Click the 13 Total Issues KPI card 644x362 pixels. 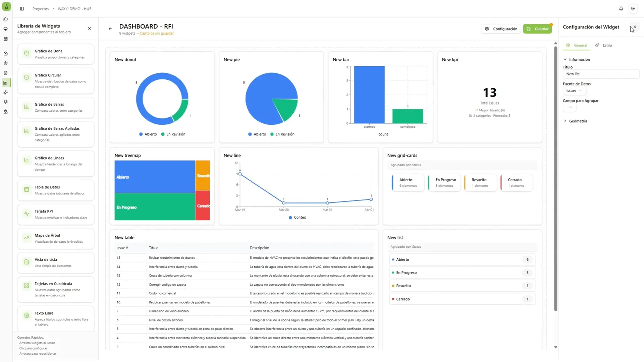pyautogui.click(x=489, y=97)
